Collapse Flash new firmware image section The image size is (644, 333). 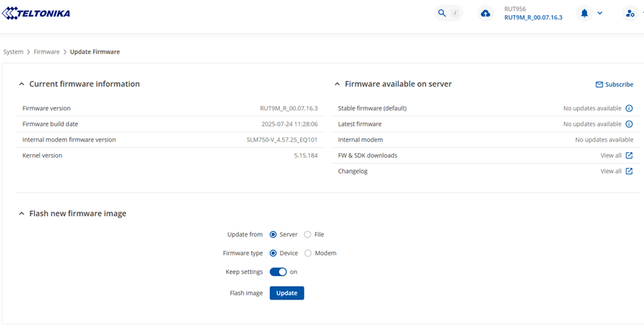point(22,214)
